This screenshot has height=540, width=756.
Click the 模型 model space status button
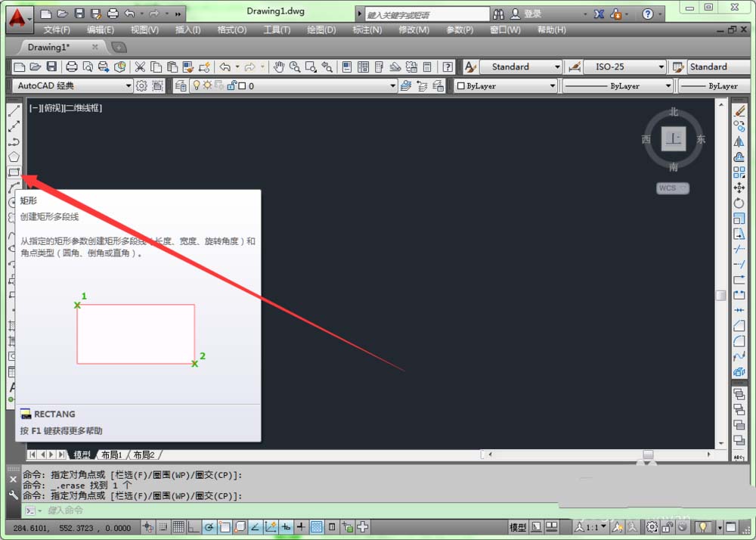518,527
